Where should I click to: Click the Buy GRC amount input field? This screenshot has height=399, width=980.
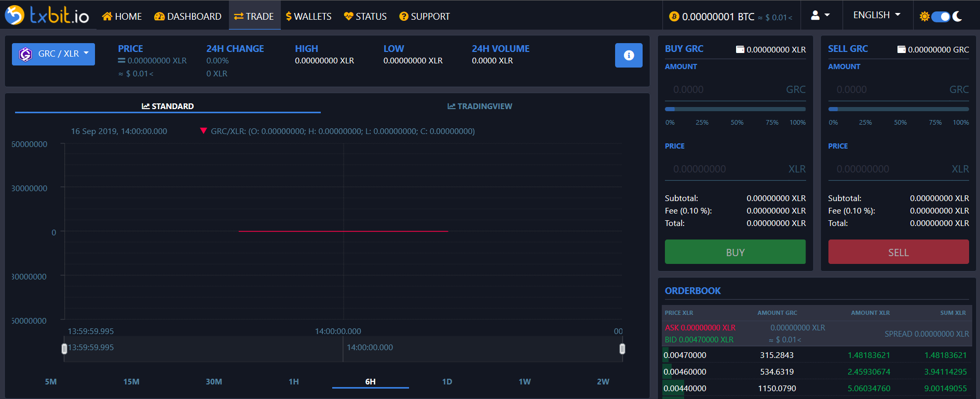click(x=736, y=89)
